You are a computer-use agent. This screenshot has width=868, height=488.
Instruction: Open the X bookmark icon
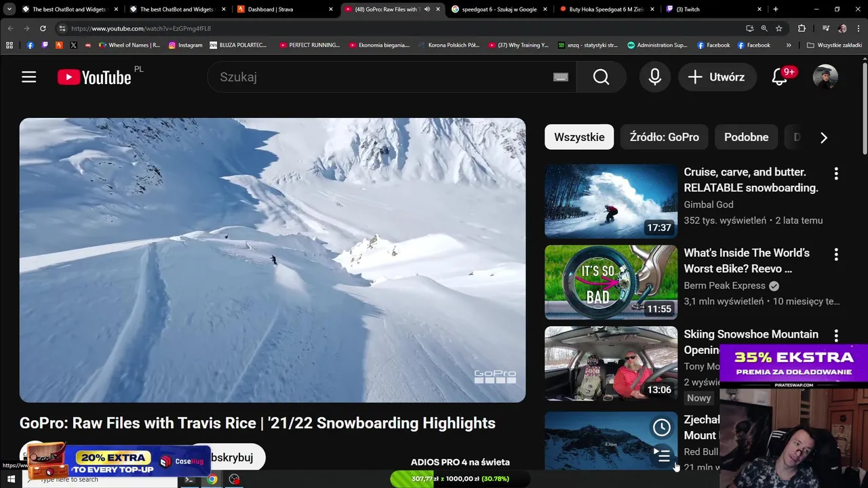pos(73,45)
